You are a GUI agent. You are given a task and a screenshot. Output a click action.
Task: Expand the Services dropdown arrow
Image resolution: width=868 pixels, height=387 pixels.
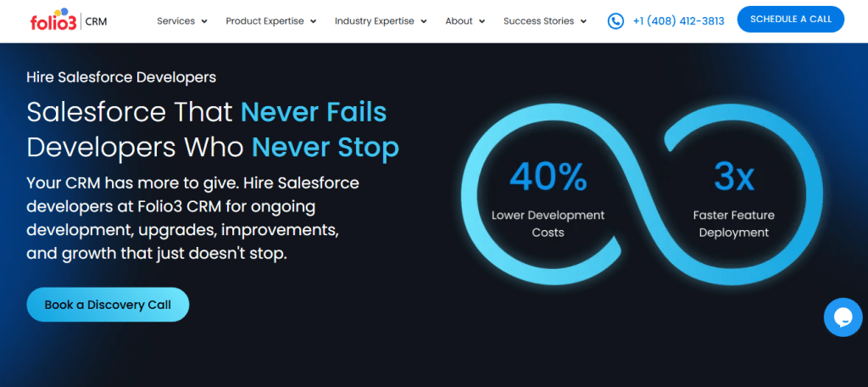[204, 21]
